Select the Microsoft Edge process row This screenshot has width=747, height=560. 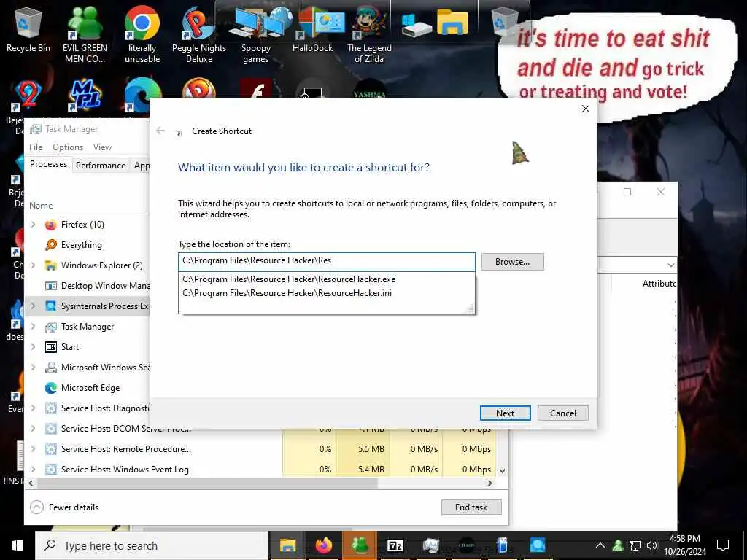pos(88,388)
